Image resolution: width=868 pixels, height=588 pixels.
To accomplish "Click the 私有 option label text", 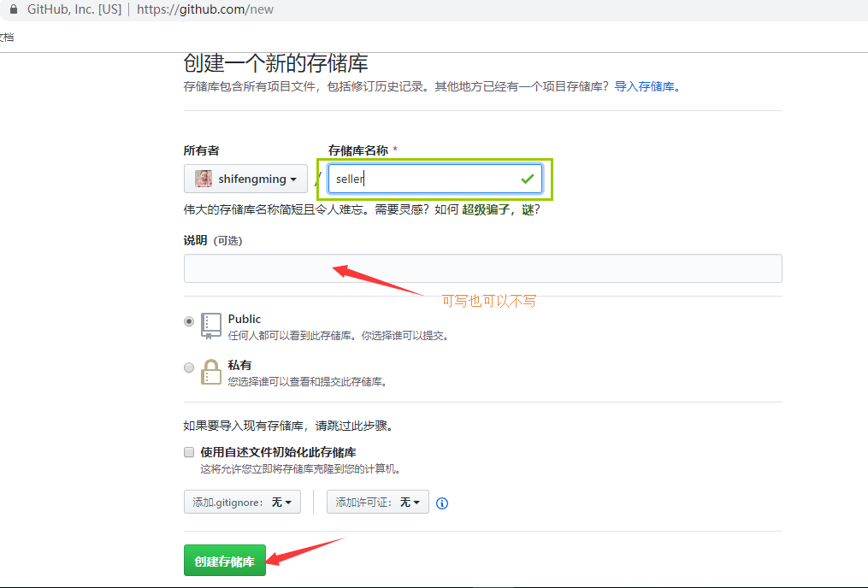I will (x=239, y=365).
